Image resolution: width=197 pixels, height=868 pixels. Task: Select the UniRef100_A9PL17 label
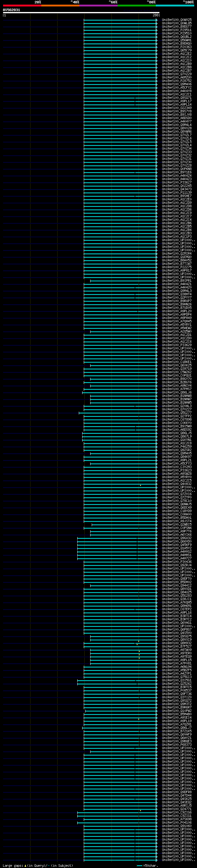(x=177, y=101)
